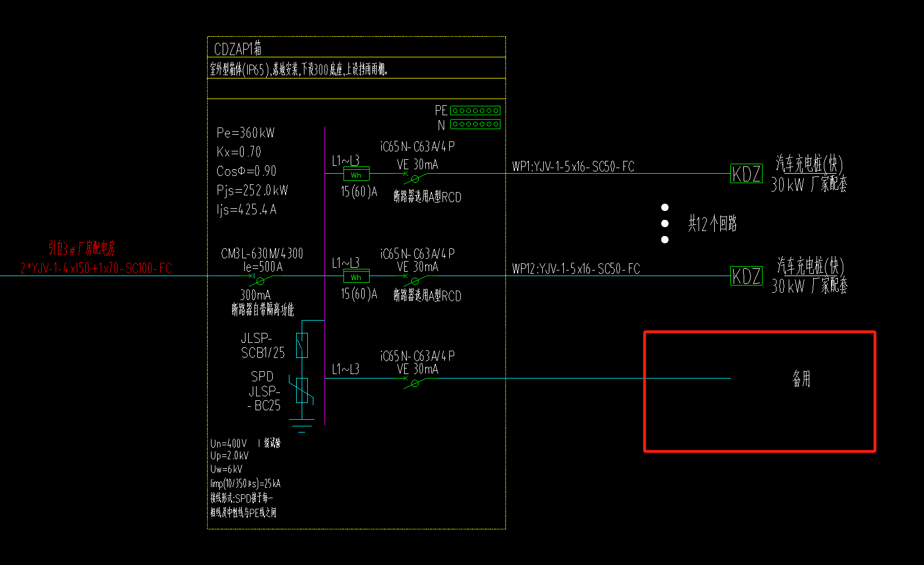Click the CosΦ=0.90 value
The image size is (924, 565).
point(246,171)
